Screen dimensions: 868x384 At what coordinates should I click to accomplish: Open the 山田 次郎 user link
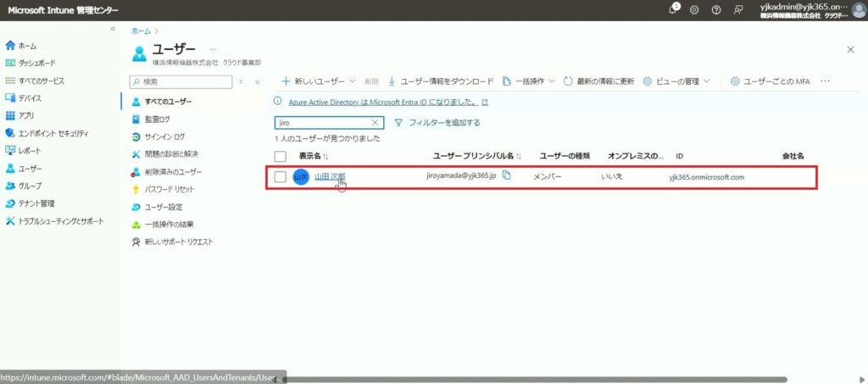pyautogui.click(x=330, y=177)
